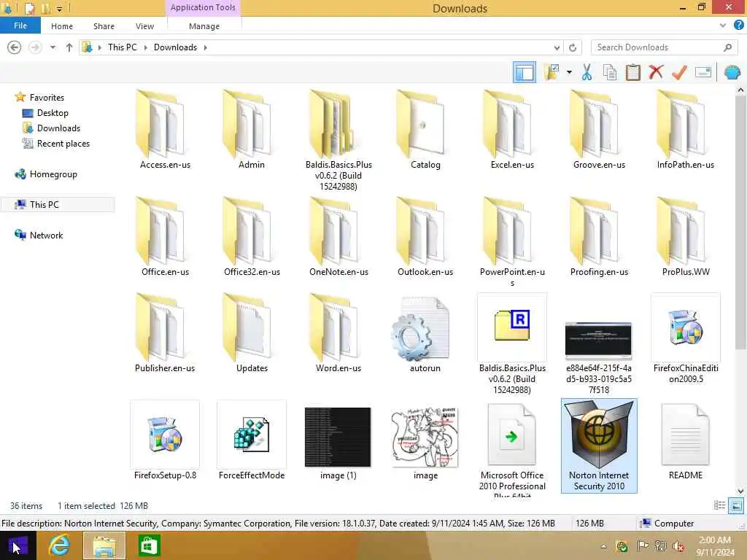Click the orange checkmark Properties icon
747x560 pixels.
(x=679, y=72)
